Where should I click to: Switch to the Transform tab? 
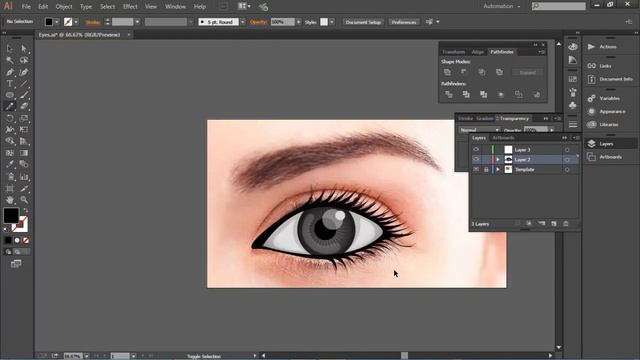(x=453, y=52)
